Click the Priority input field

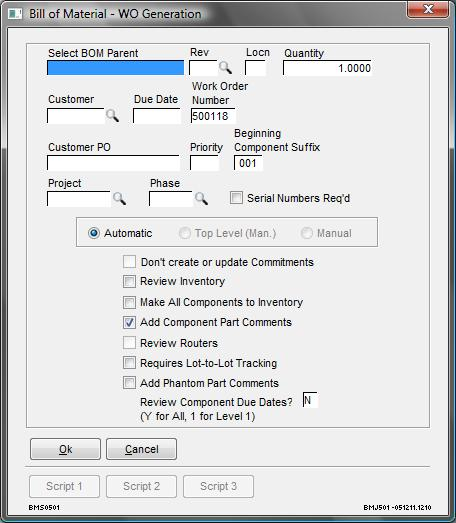(204, 163)
